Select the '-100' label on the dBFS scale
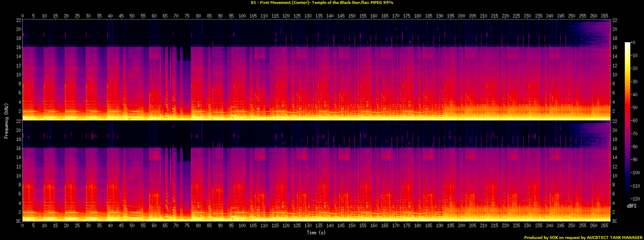Viewport: 644px width, 240px height. tap(636, 173)
